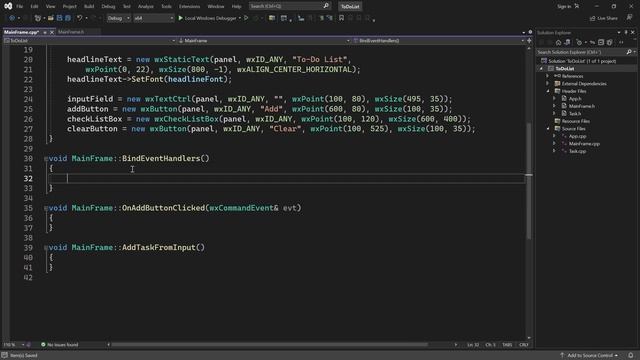Click the Live Share button
640x360 pixels.
(604, 18)
